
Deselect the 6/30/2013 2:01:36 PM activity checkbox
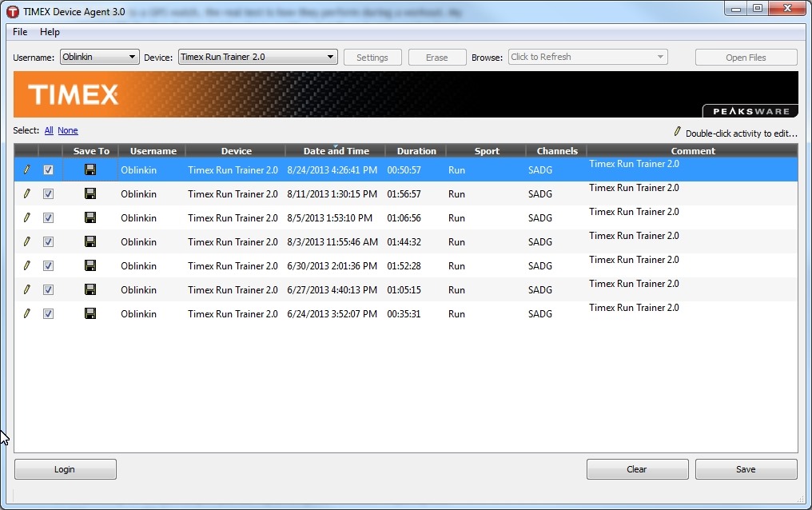point(48,265)
